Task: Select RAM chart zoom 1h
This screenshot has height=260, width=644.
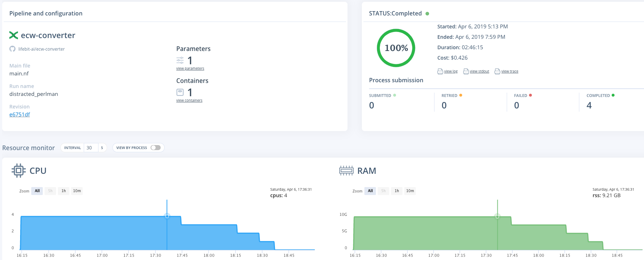Action: [397, 191]
